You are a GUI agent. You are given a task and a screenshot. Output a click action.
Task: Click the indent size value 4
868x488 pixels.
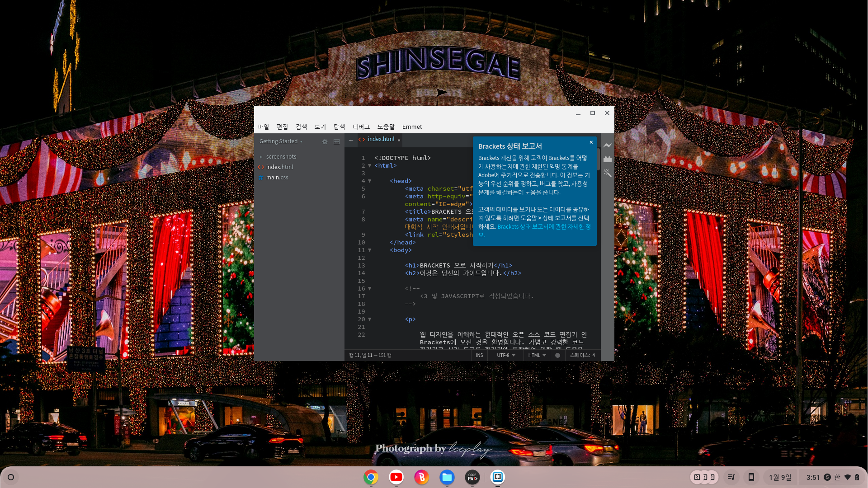pos(594,355)
